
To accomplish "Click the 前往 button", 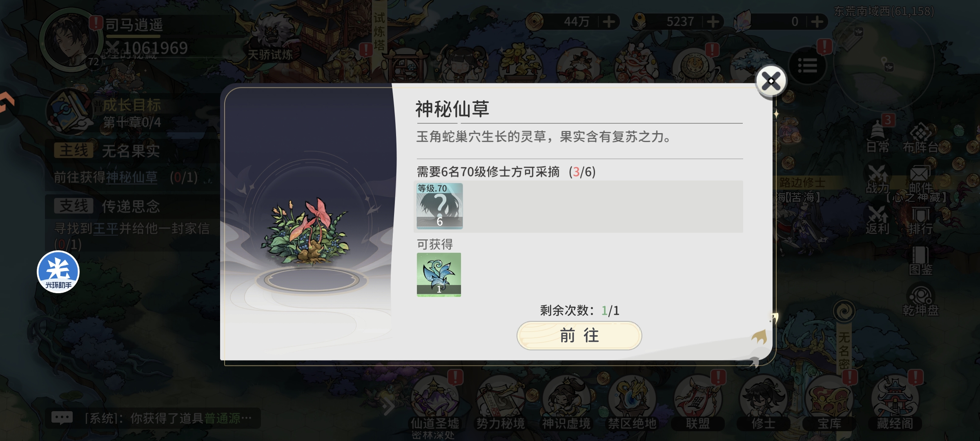I will 579,336.
